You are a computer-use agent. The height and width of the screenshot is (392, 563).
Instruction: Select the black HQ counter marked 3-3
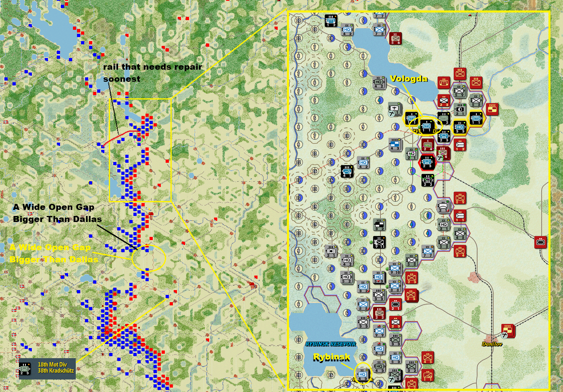point(460,127)
